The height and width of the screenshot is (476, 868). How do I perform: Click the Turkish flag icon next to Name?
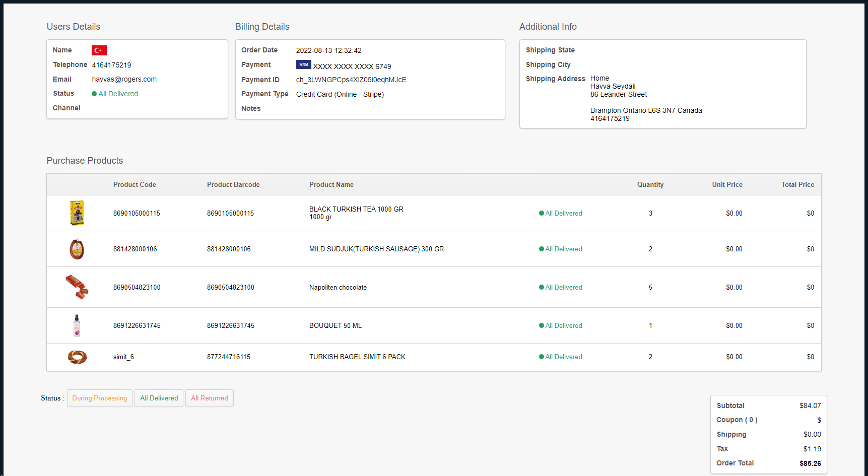click(99, 50)
